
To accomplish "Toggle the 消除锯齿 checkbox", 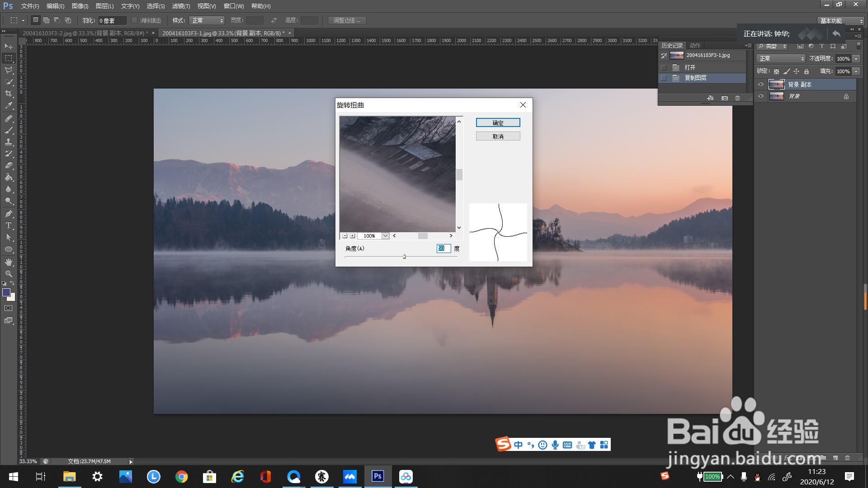I will click(134, 20).
